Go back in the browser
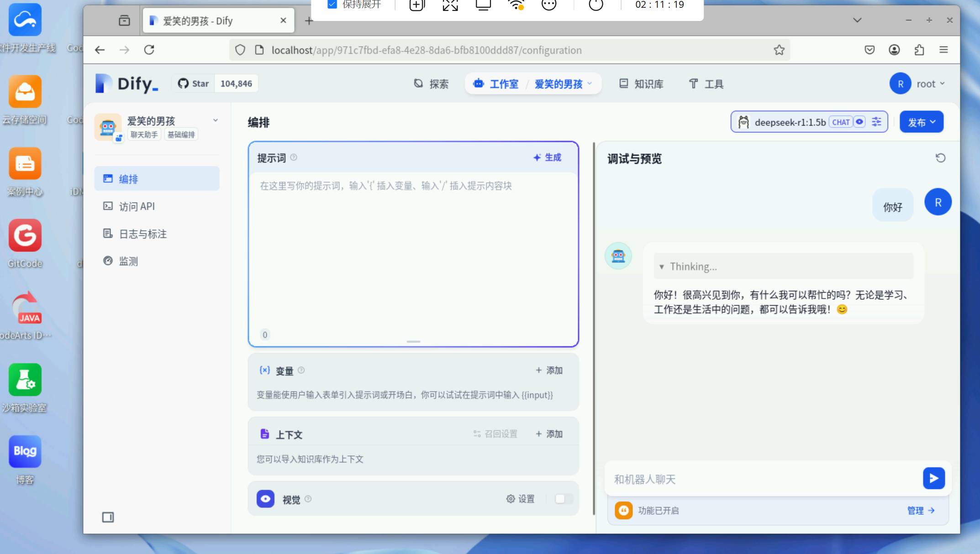980x554 pixels. 100,50
